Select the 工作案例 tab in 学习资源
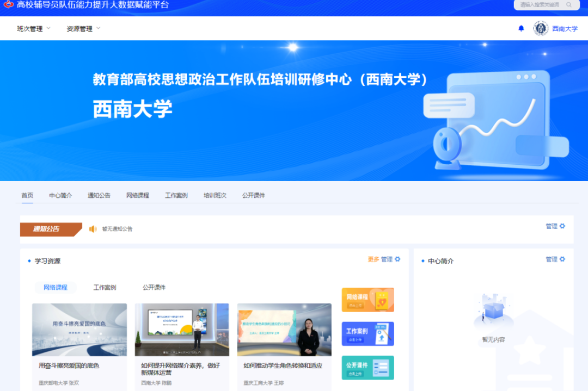588x391 pixels. [105, 287]
